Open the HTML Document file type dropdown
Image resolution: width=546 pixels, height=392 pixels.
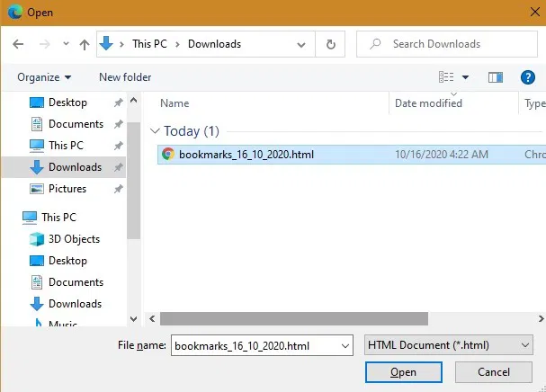(448, 345)
